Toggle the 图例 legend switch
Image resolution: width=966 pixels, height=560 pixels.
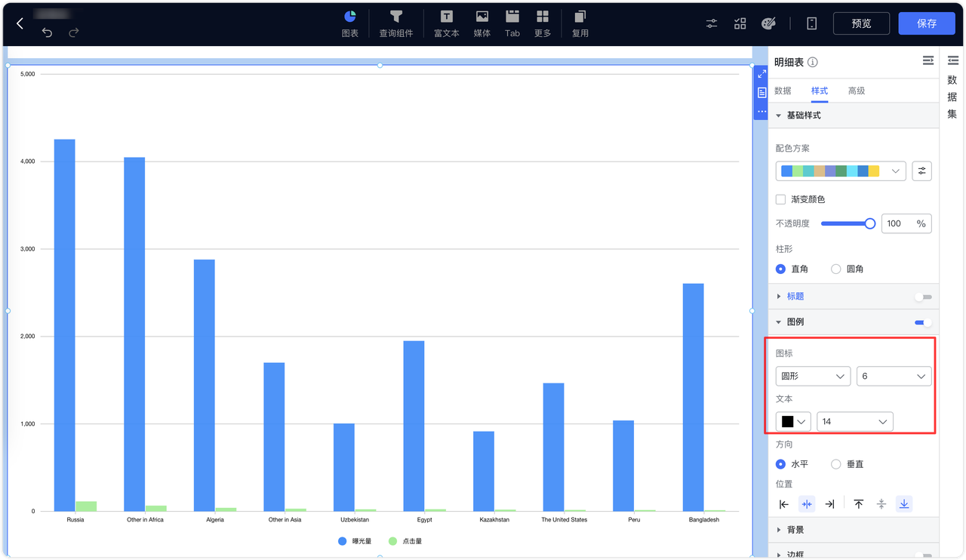point(923,322)
